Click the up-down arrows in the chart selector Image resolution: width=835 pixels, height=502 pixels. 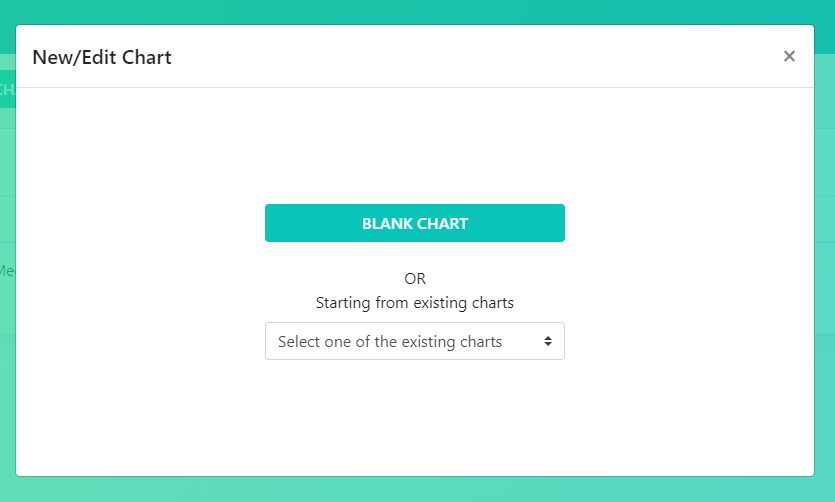[x=548, y=341]
